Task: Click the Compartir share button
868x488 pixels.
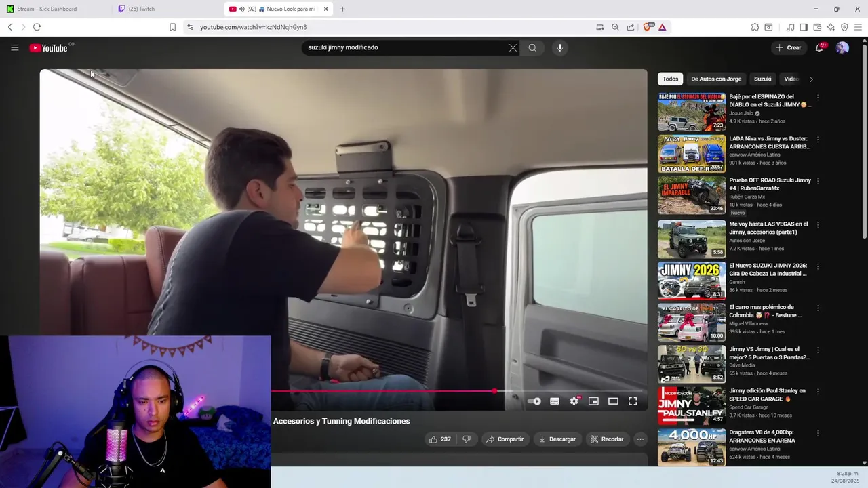Action: pos(505,439)
